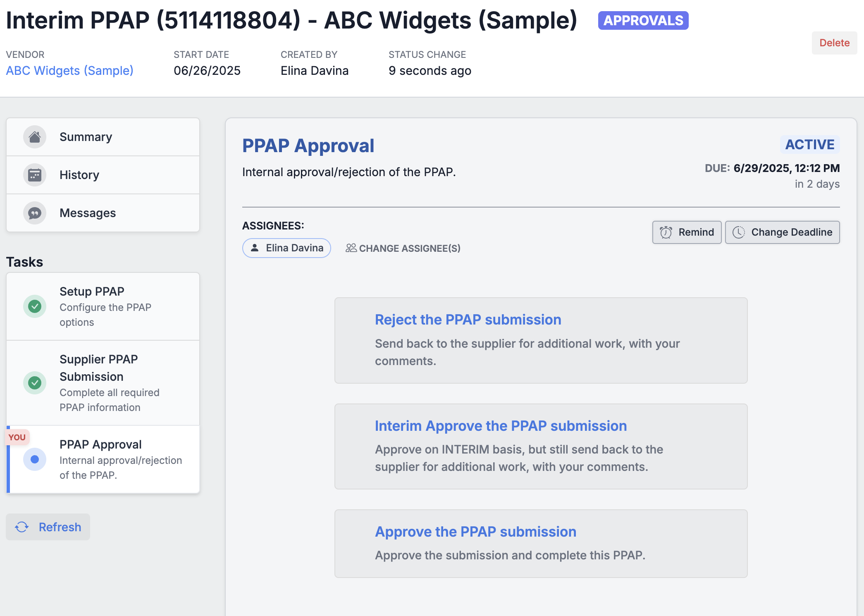The image size is (864, 616).
Task: Open the ABC Widgets (Sample) vendor link
Action: (x=69, y=71)
